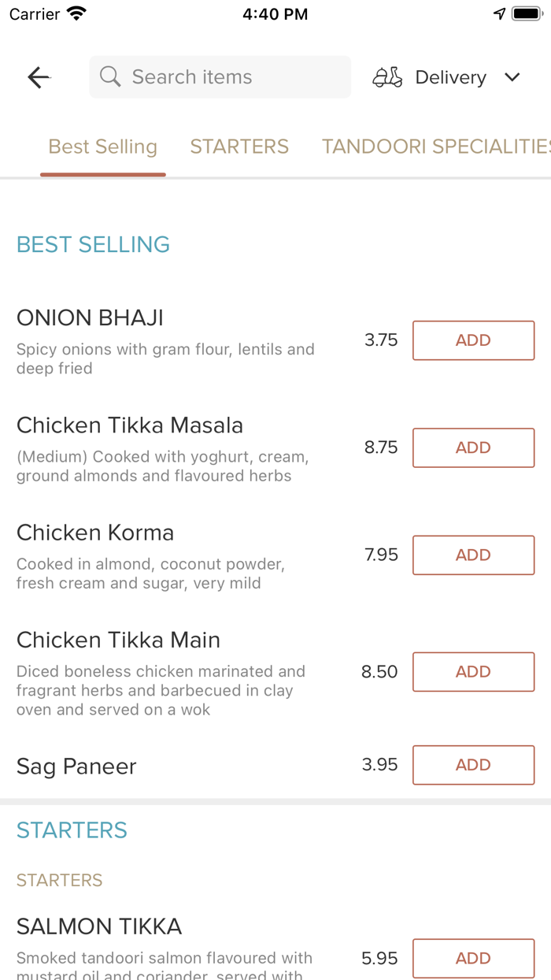Tap the Chicken Tikka Masala item name
The image size is (551, 980).
coord(130,425)
